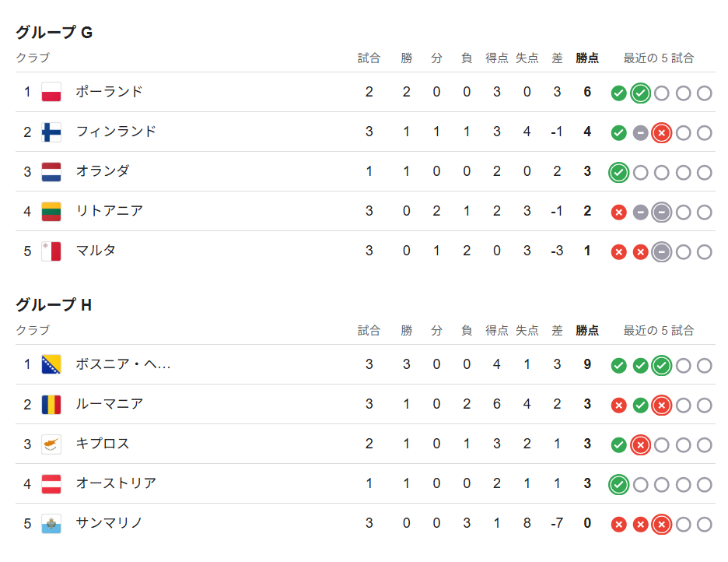Viewport: 728px width, 562px height.
Task: Select the Netherlands flag in Group G
Action: click(51, 171)
